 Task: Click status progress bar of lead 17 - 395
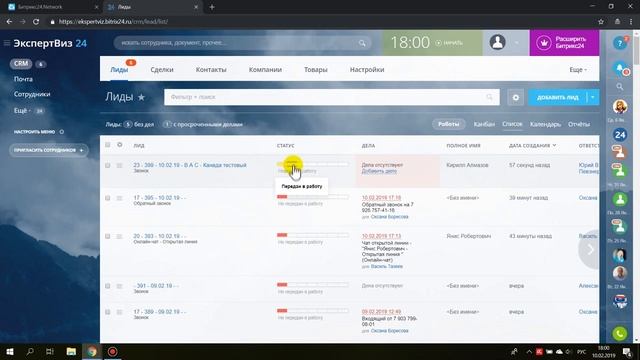[313, 197]
